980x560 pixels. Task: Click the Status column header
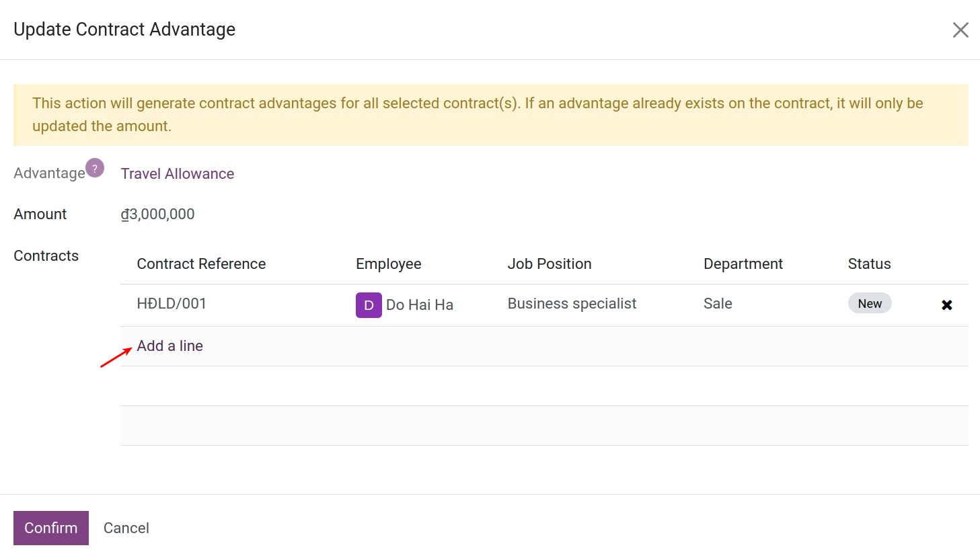(869, 264)
